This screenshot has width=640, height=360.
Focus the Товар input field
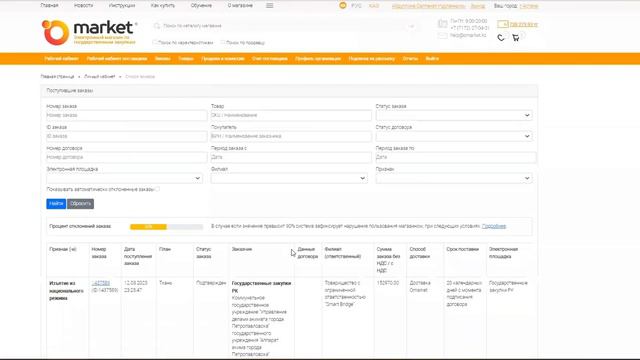(x=291, y=115)
